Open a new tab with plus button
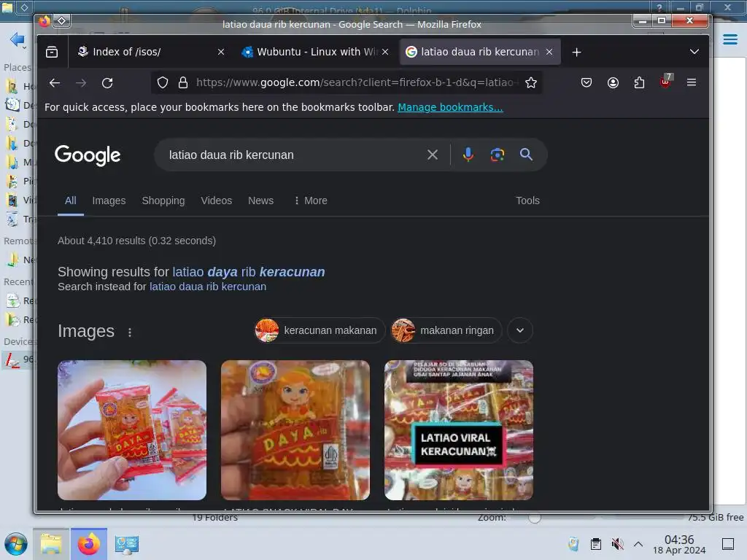The height and width of the screenshot is (560, 747). [x=576, y=52]
